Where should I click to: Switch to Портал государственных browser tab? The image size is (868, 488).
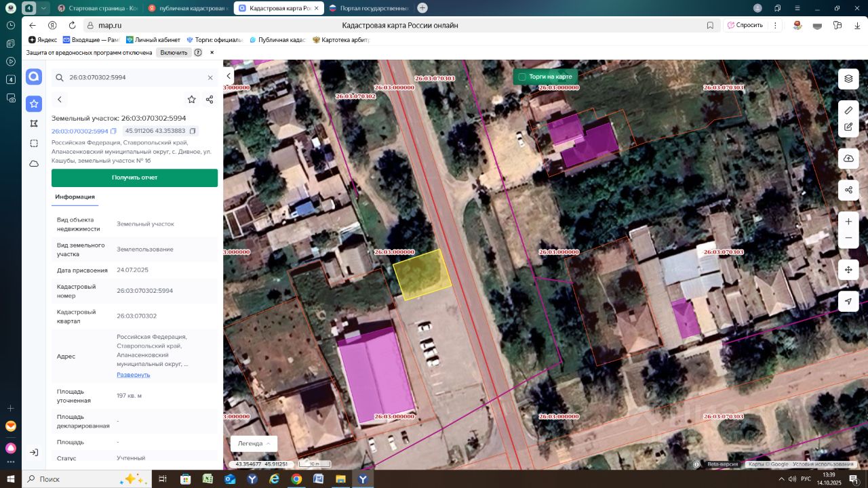370,8
